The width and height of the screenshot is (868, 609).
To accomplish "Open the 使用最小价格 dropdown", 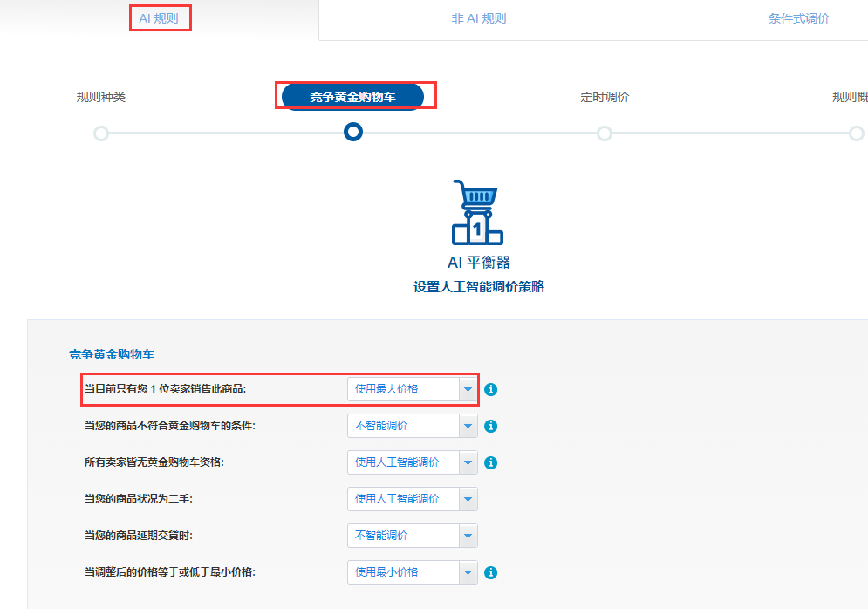I will [x=413, y=571].
